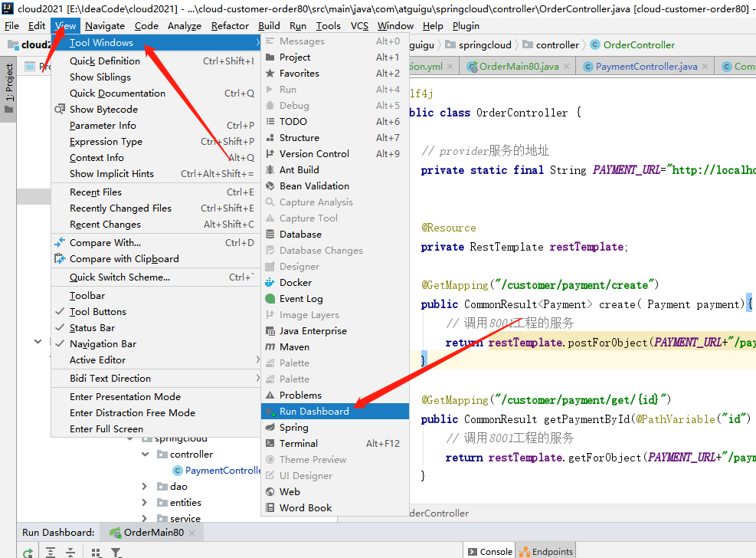Select Enter Distraction Free Mode
756x558 pixels.
coord(155,413)
